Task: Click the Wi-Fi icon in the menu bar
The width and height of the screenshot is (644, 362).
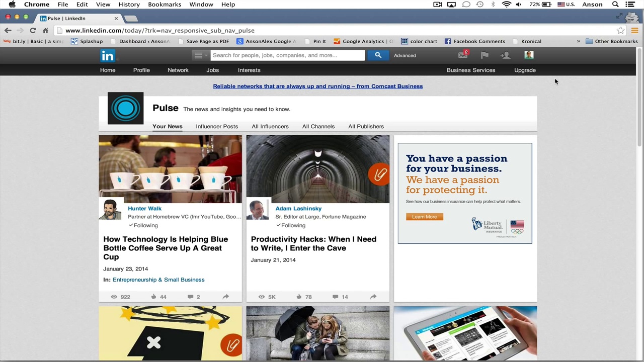Action: click(x=506, y=5)
